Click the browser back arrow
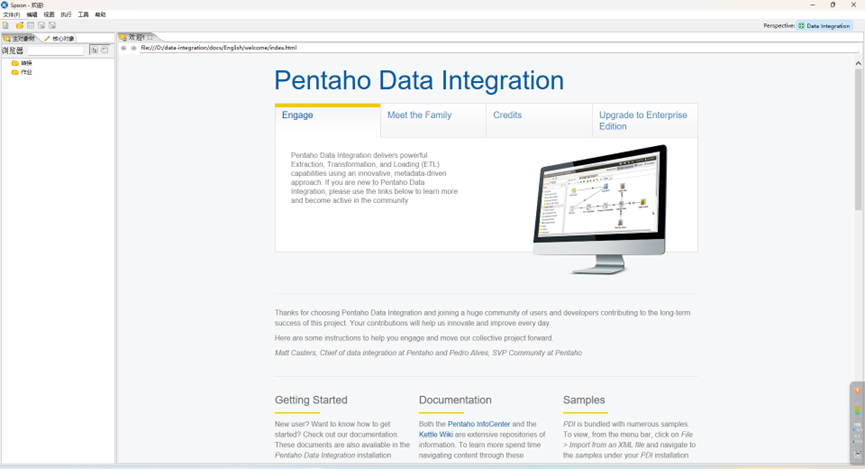Viewport: 865px width, 469px height. 124,48
